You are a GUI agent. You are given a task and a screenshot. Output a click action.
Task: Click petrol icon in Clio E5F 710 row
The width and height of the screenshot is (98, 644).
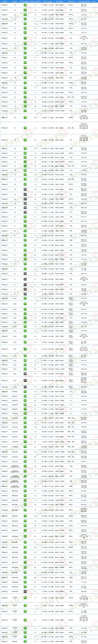coord(25,310)
